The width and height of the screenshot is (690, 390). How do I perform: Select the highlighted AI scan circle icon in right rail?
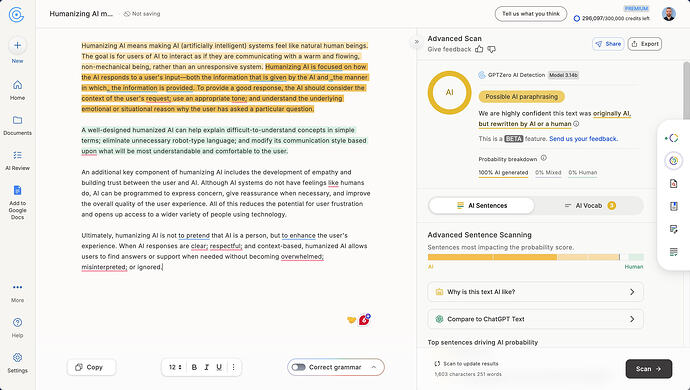coord(673,161)
